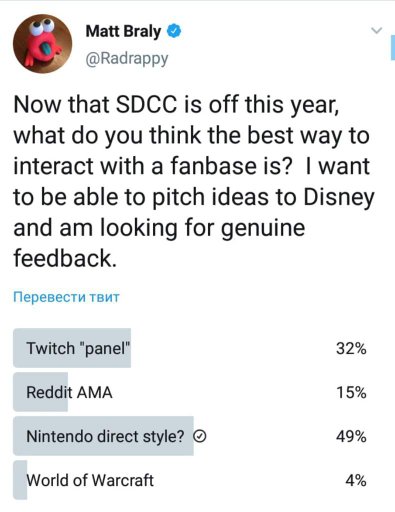This screenshot has width=395, height=512.
Task: Select the Nintendo direct style poll option
Action: [190, 436]
